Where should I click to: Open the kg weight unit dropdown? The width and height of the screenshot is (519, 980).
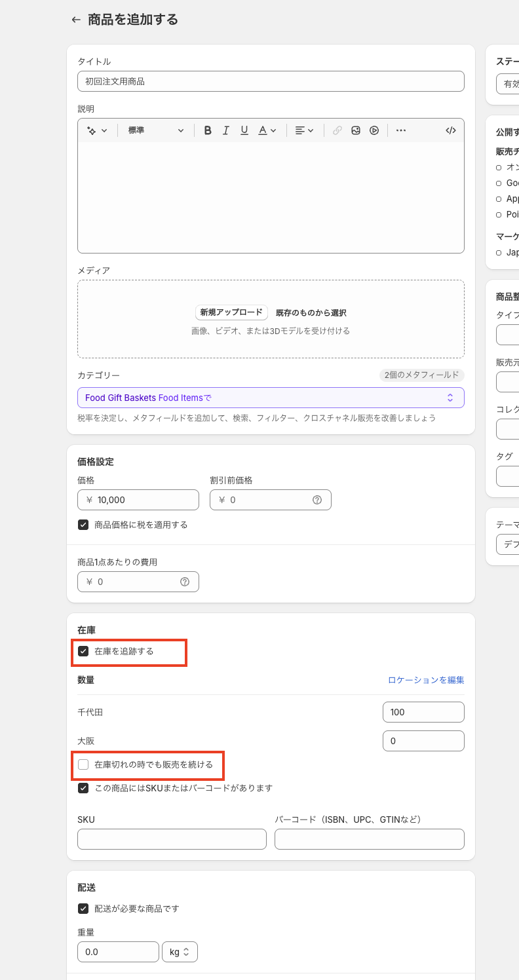point(180,952)
